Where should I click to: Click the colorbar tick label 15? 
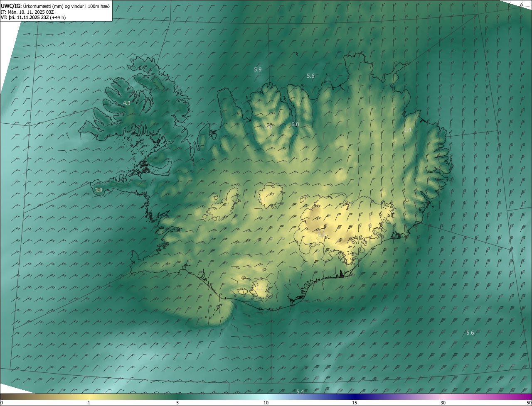tap(355, 403)
